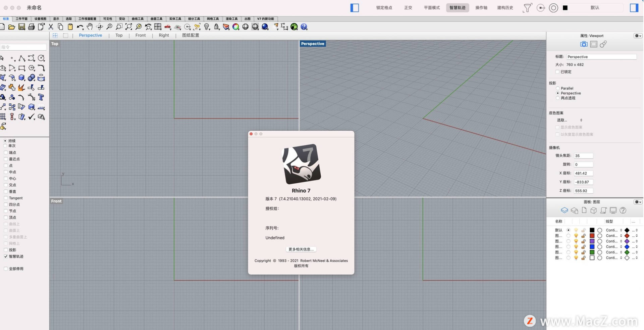Enable the 端点 object snap checkbox
644x330 pixels.
[6, 152]
